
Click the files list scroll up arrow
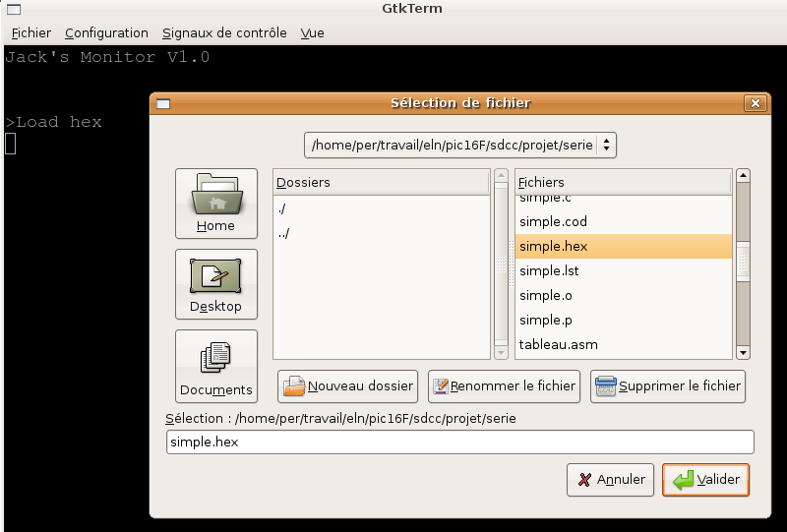click(743, 176)
